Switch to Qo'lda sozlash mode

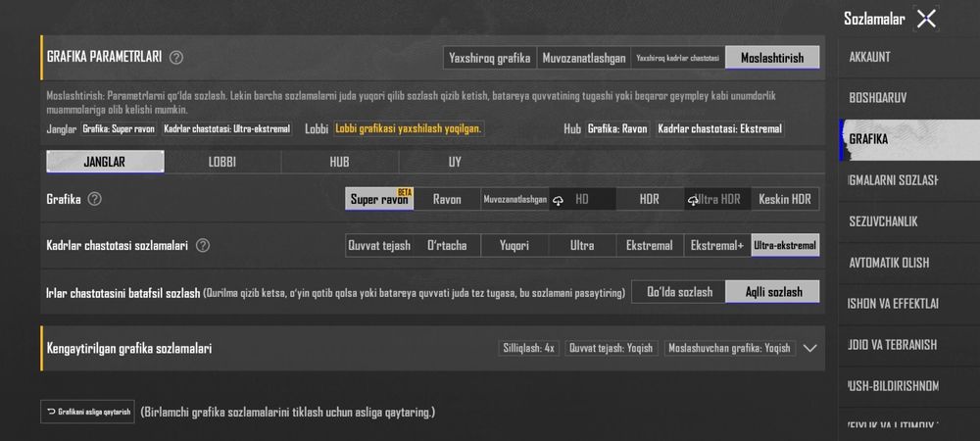click(x=679, y=292)
